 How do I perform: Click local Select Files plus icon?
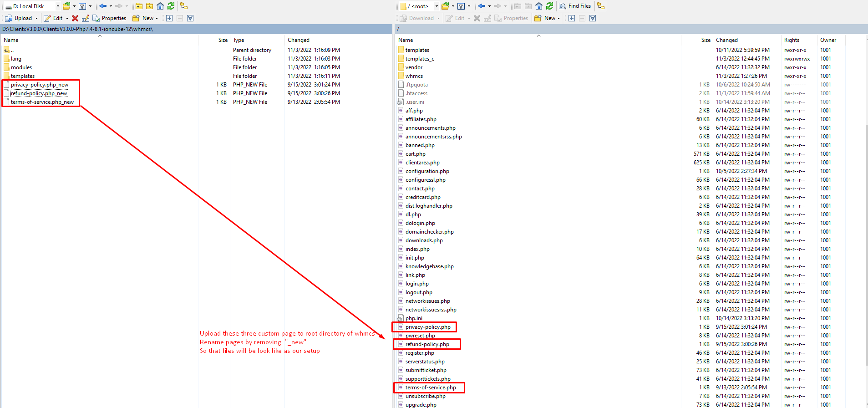169,18
